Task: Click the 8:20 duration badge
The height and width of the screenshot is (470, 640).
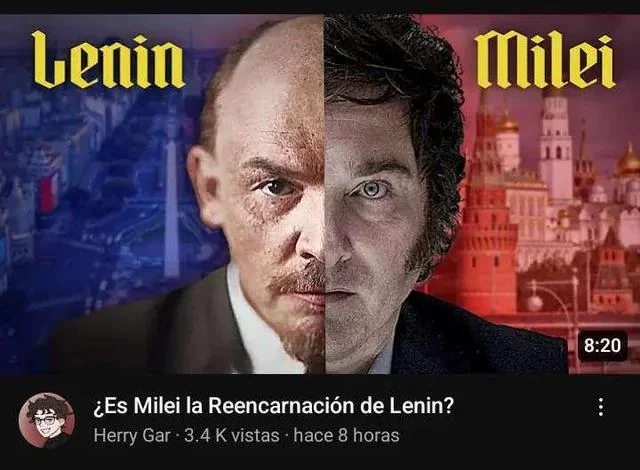Action: pyautogui.click(x=602, y=346)
